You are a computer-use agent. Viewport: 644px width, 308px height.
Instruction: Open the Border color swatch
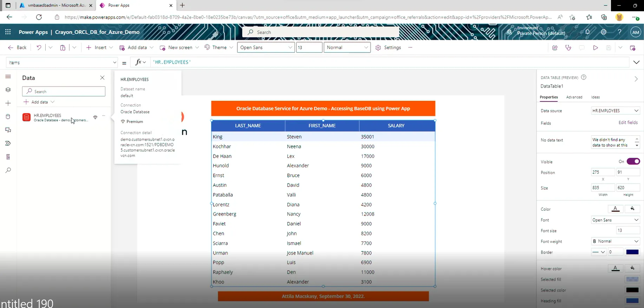(x=632, y=252)
